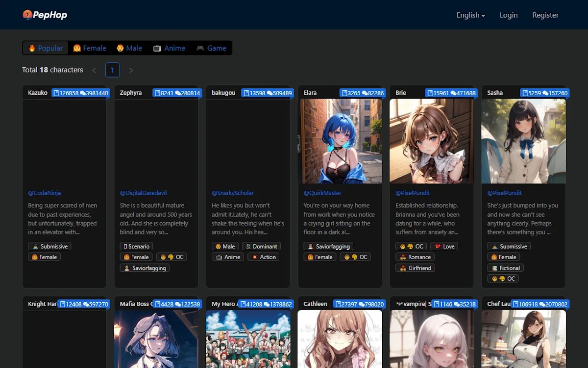Screen dimensions: 588x368
Task: Click OC tag on Zephyra card
Action: click(171, 257)
